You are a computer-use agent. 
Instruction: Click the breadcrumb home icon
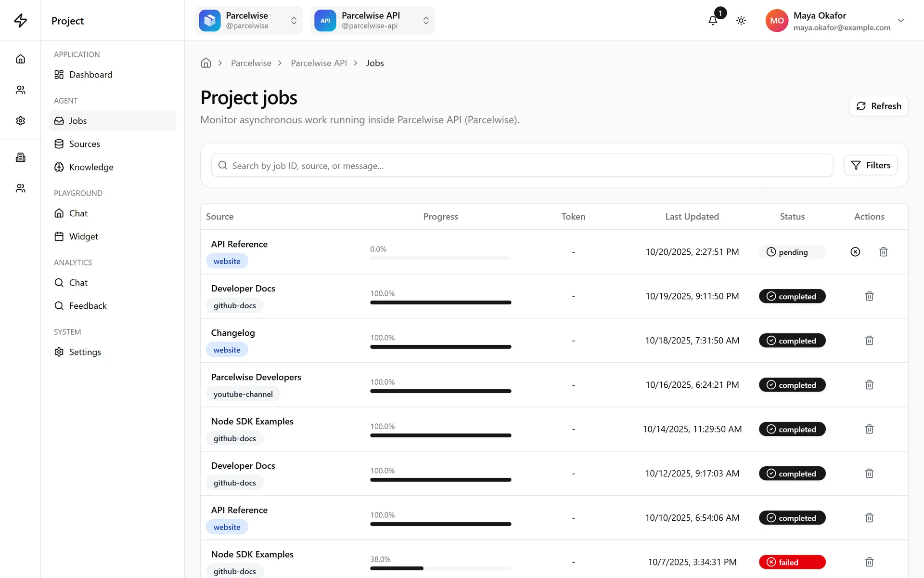coord(206,63)
